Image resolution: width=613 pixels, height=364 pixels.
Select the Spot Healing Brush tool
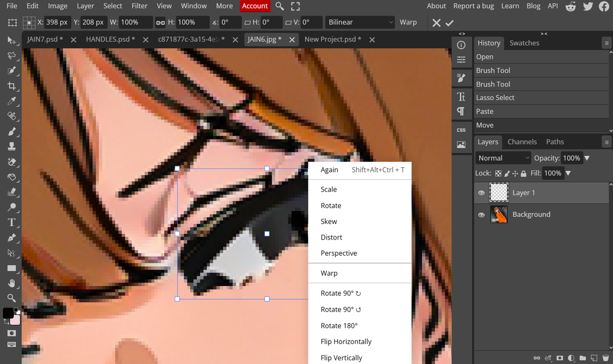tap(11, 116)
